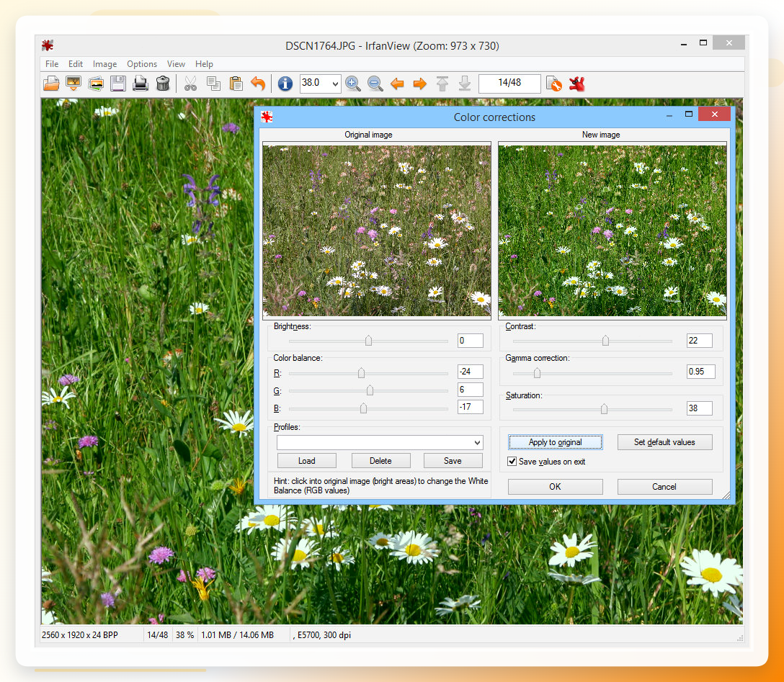Click the Cut scissors icon
784x682 pixels.
[x=190, y=84]
